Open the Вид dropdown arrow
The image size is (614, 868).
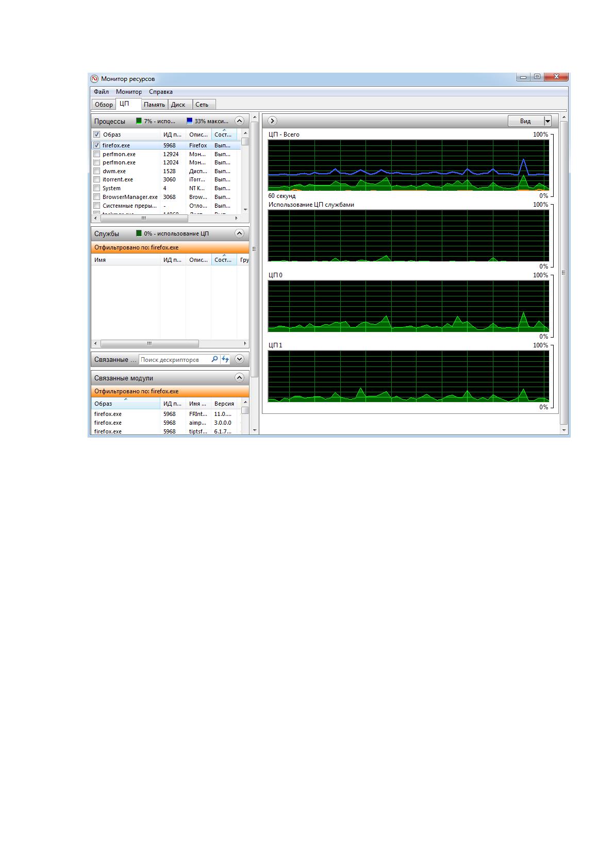547,121
